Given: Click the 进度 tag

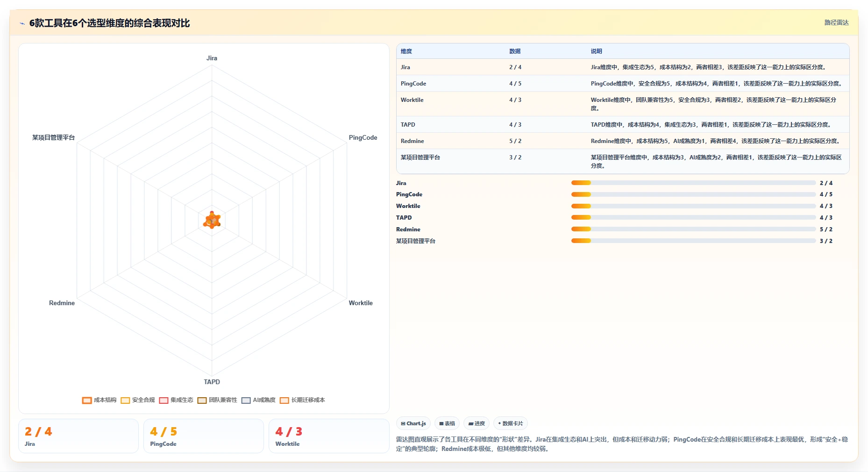Looking at the screenshot, I should [477, 423].
